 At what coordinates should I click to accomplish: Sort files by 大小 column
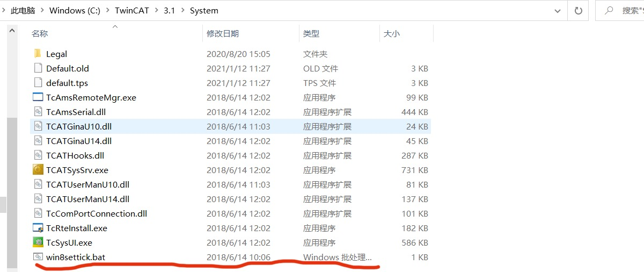(392, 33)
